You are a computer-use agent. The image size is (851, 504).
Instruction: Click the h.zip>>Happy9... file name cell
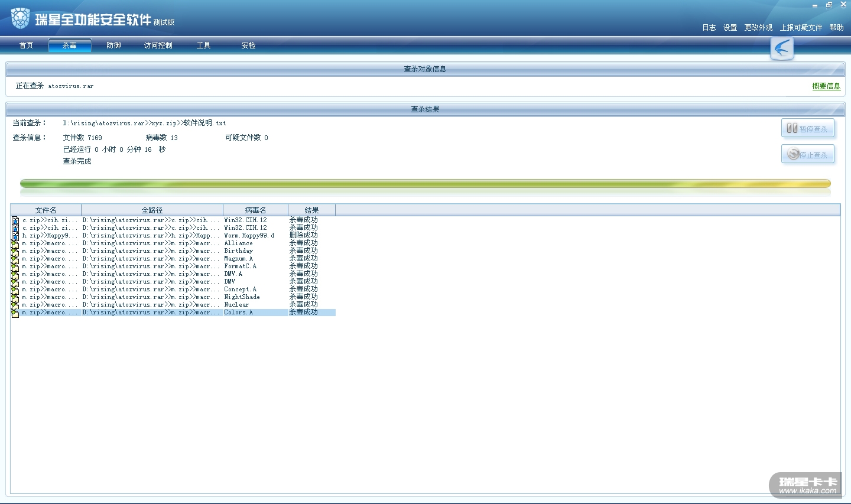point(50,236)
